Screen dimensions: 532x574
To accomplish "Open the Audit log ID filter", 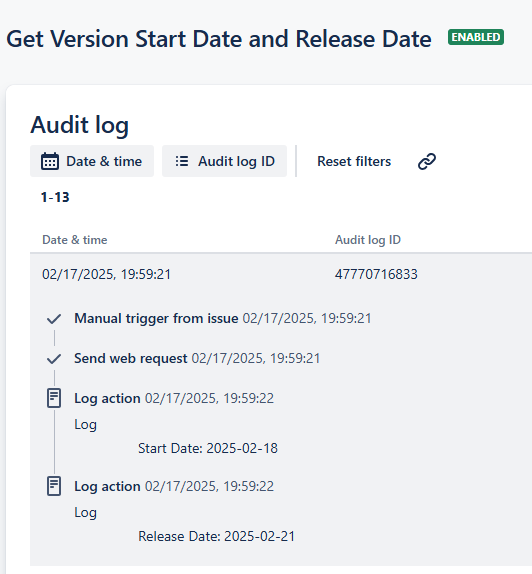I will pos(224,161).
